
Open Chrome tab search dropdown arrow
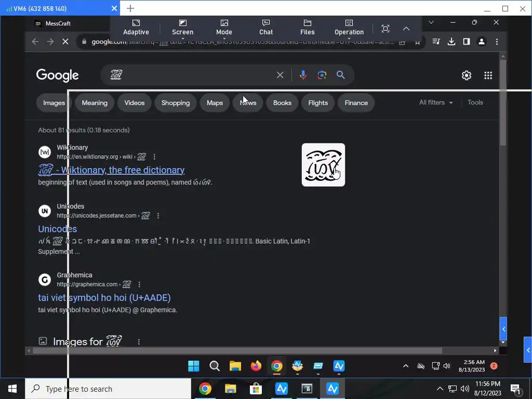point(431,22)
